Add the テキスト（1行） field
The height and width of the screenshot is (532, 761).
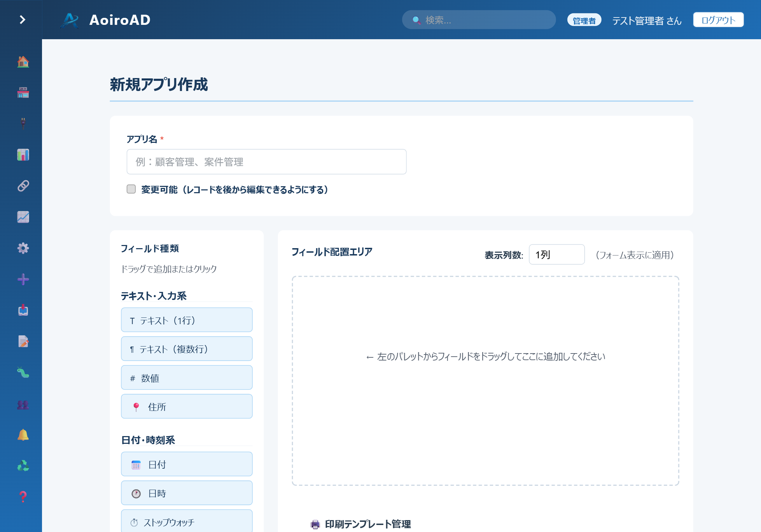(x=187, y=320)
